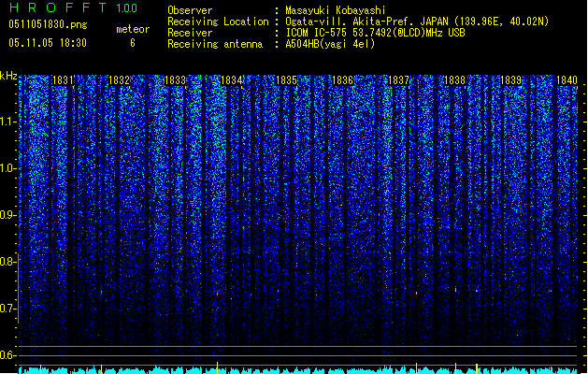
Task: Click the 1.1 frequency axis label
Action: click(x=8, y=122)
